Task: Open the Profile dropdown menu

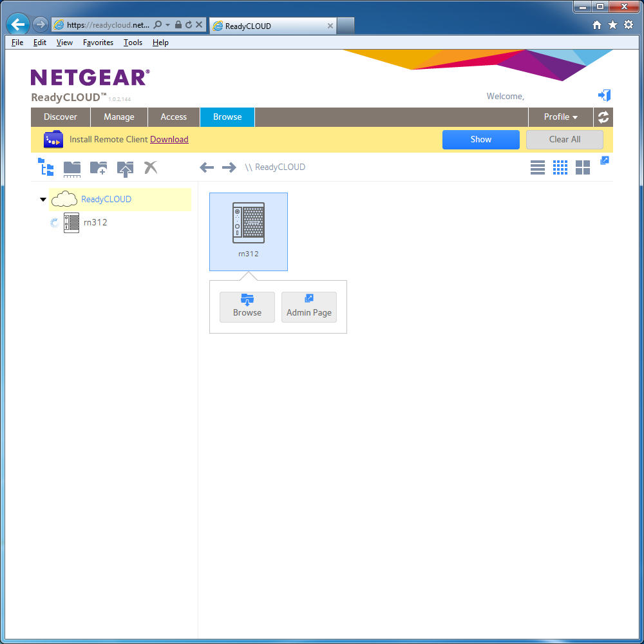Action: tap(561, 117)
